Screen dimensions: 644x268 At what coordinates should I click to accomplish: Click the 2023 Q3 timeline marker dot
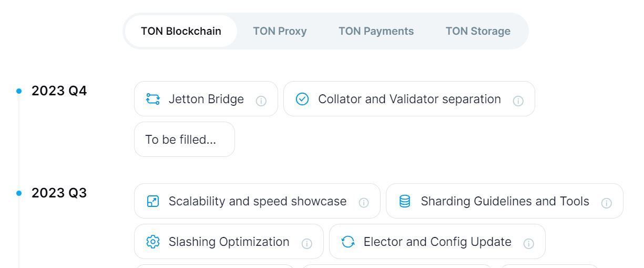19,193
